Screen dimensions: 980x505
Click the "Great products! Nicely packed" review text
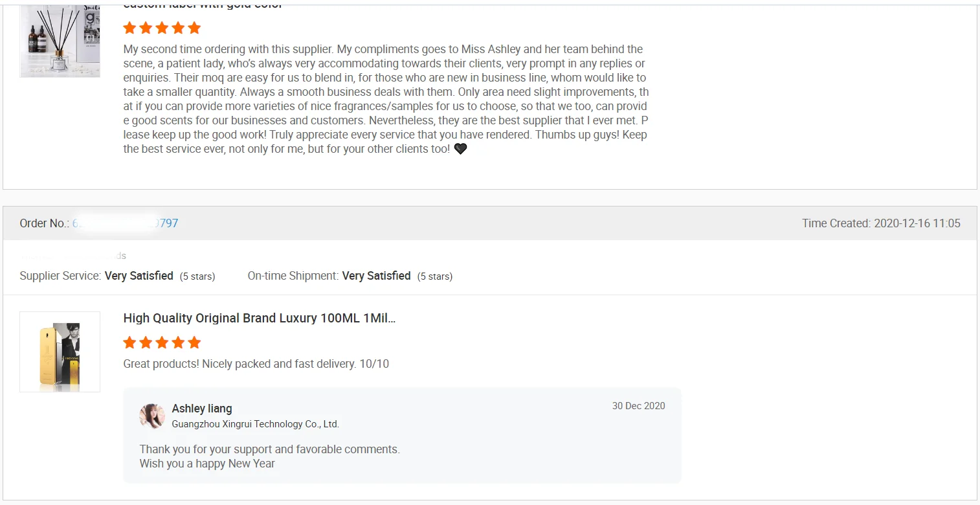pos(256,364)
